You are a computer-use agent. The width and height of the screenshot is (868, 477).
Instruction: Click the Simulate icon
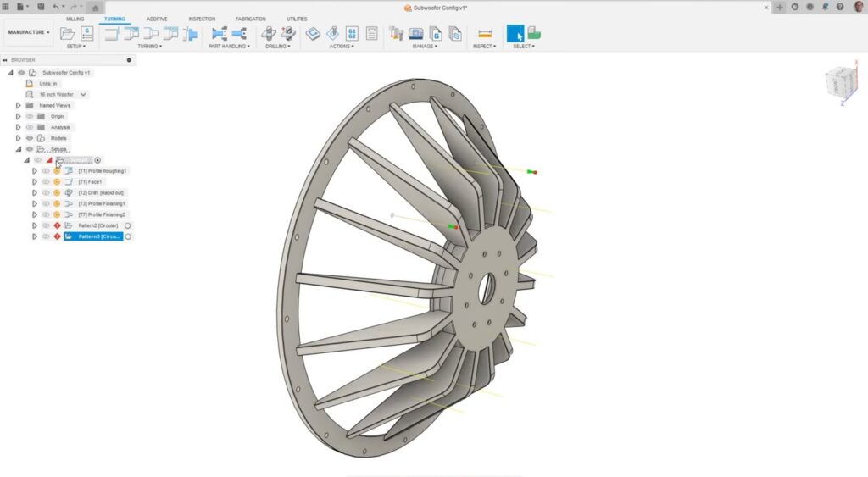tap(332, 34)
